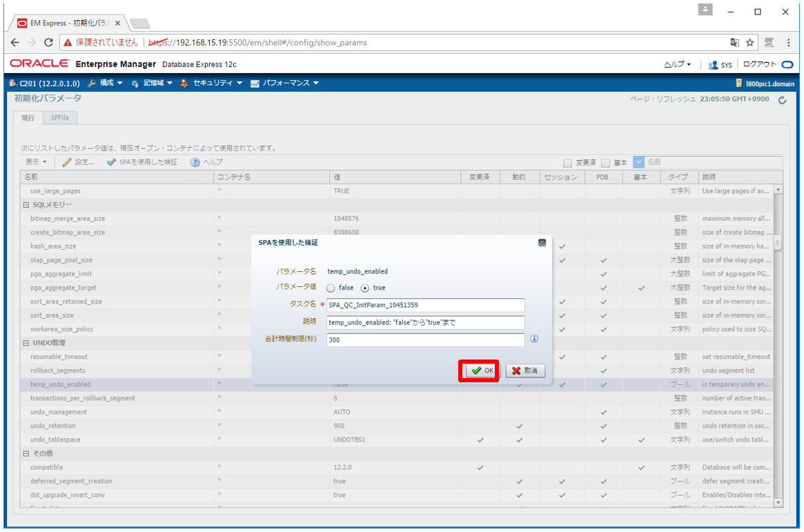Open the ヘルプ dropdown at top right
The width and height of the screenshot is (804, 532).
pos(677,64)
